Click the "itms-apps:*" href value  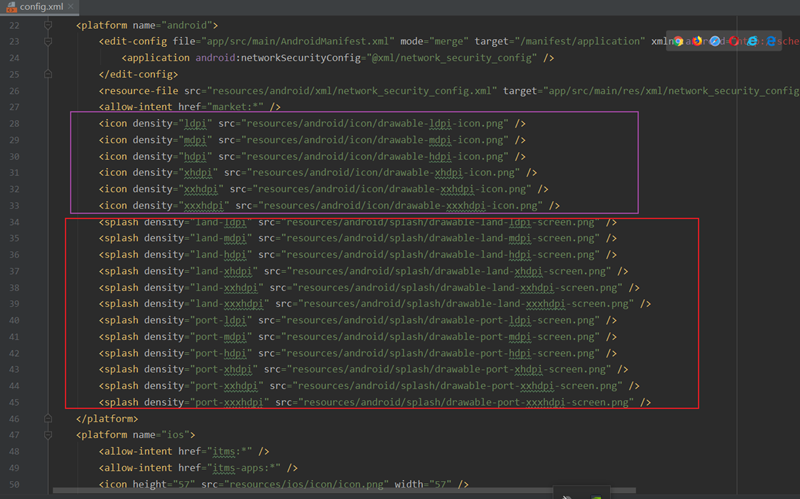(x=244, y=468)
